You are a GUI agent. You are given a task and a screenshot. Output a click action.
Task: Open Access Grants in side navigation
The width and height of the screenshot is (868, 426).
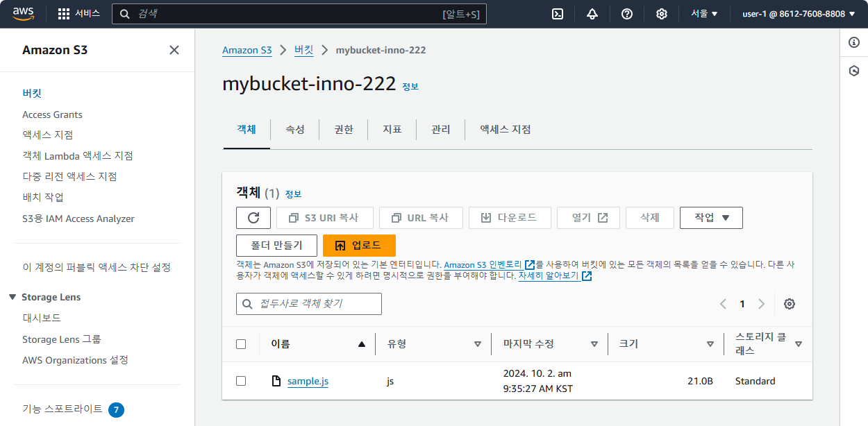click(x=52, y=114)
